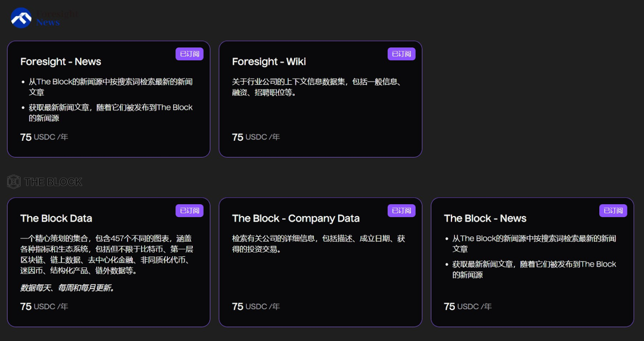644x341 pixels.
Task: Open the Foresight - Wiki card title
Action: (269, 62)
